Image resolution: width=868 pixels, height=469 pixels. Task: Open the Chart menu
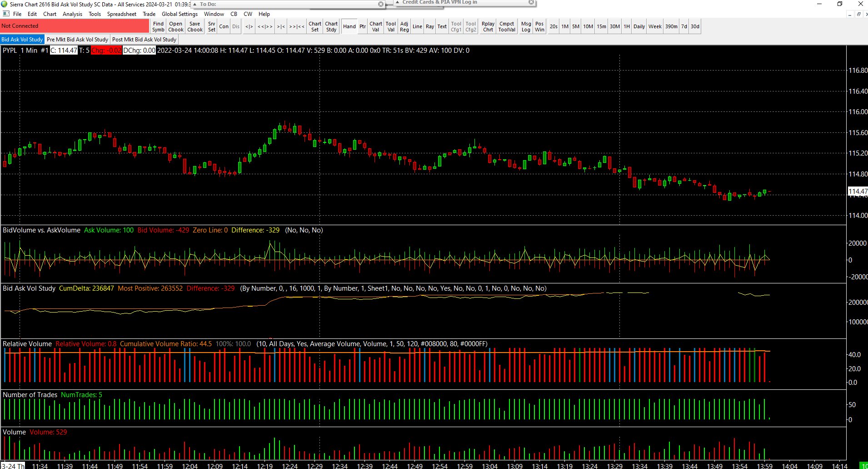pos(50,14)
